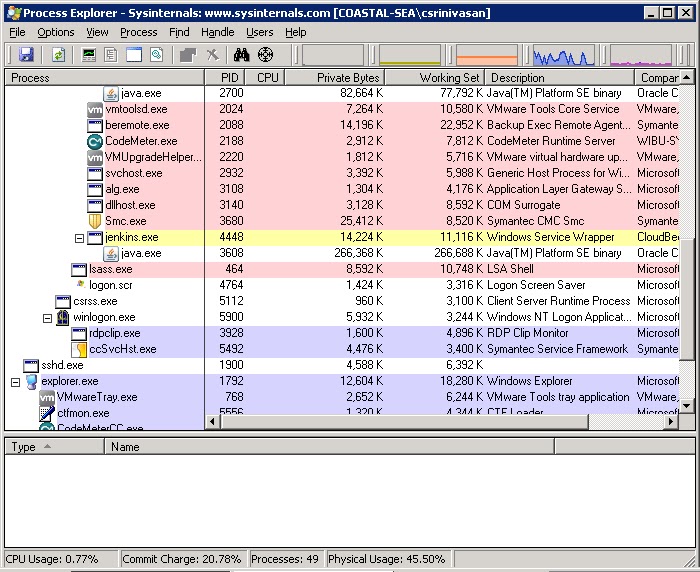Image resolution: width=700 pixels, height=572 pixels.
Task: Click the Refresh Now toolbar icon
Action: pos(58,55)
